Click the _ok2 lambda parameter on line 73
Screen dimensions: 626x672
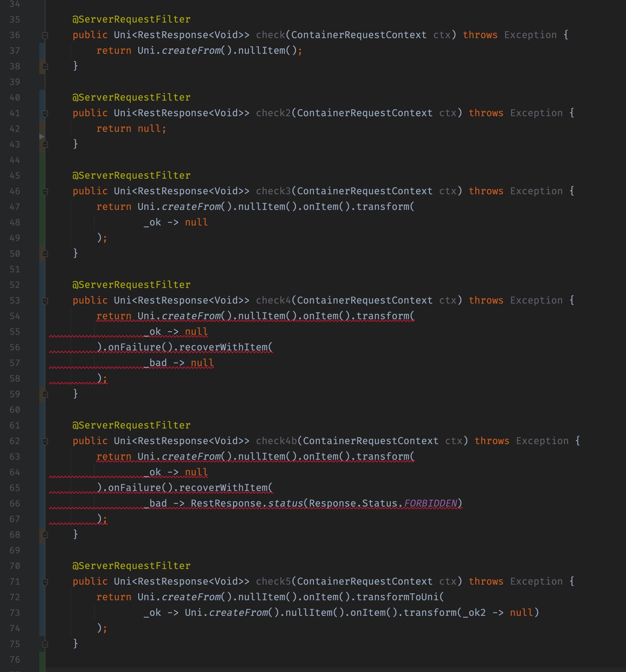click(x=474, y=613)
